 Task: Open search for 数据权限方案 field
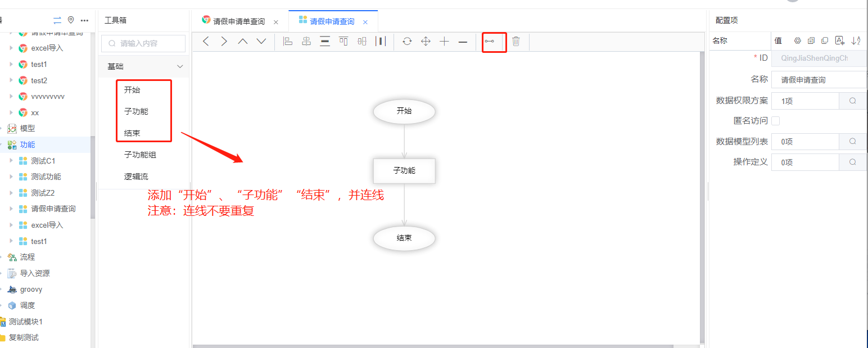coord(853,101)
